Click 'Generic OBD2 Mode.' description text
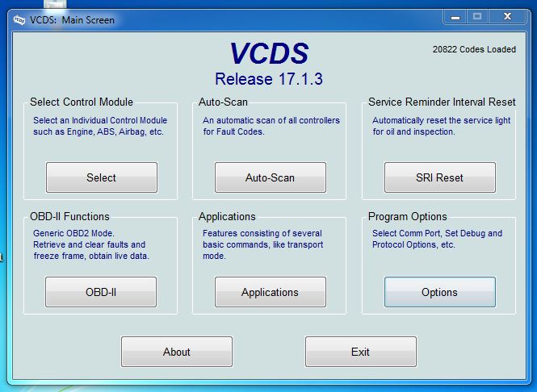Screen dimensions: 537x392 (x=73, y=233)
